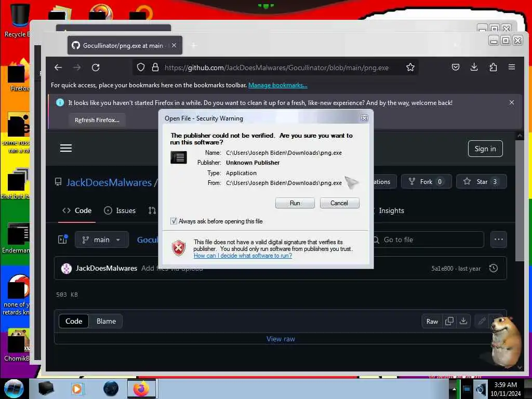The width and height of the screenshot is (532, 399).
Task: Open the more file actions ellipsis menu
Action: point(498,240)
